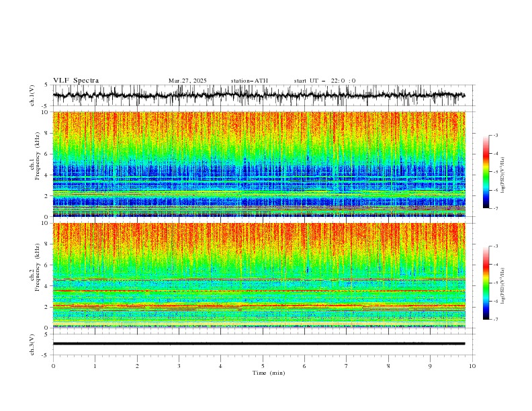This screenshot has width=532, height=411.
Task: Select the "ch.1 Frequency (kHz)" axis label
Action: pyautogui.click(x=35, y=155)
